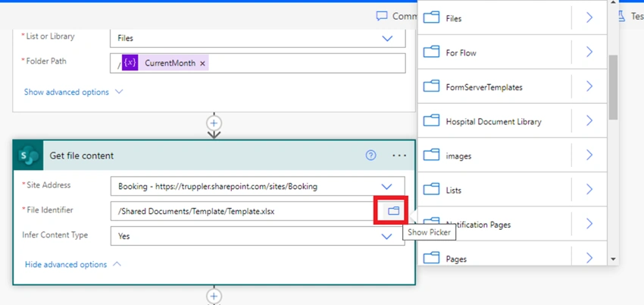The height and width of the screenshot is (305, 644).
Task: Click the CurrentMonth variable icon
Action: pyautogui.click(x=130, y=63)
